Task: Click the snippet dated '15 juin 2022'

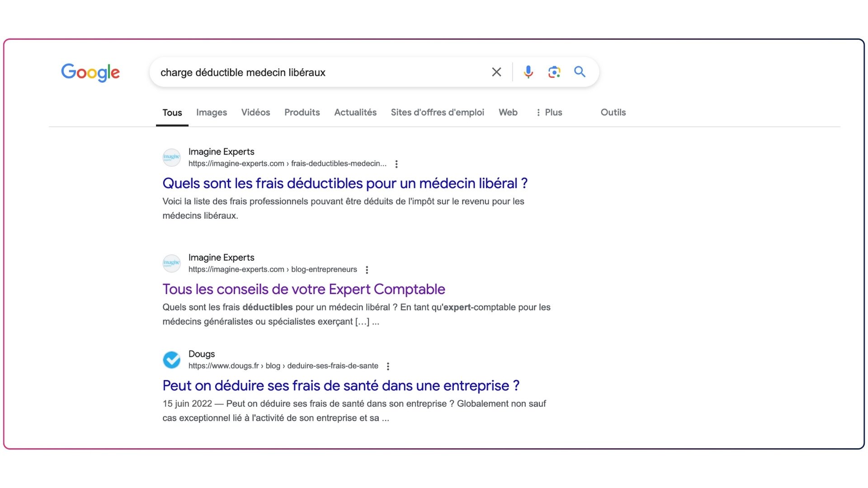Action: coord(354,411)
